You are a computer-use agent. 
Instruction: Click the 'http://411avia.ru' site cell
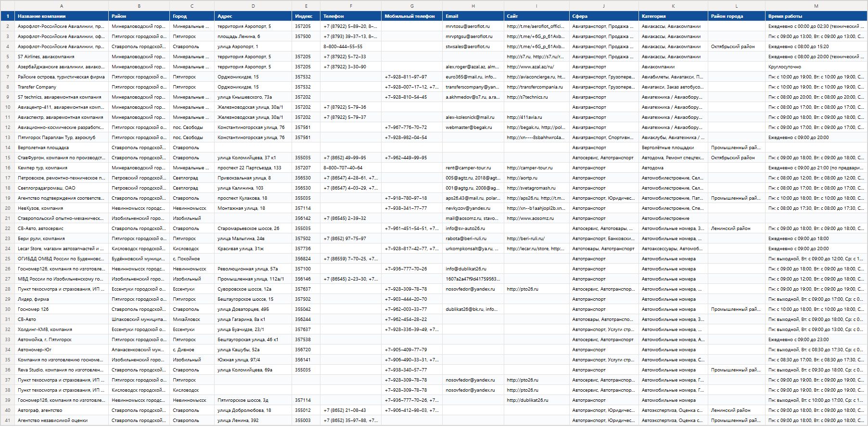[536, 117]
